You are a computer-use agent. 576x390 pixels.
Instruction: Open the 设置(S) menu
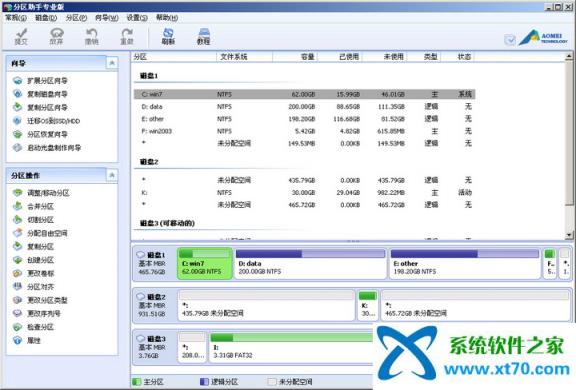137,18
